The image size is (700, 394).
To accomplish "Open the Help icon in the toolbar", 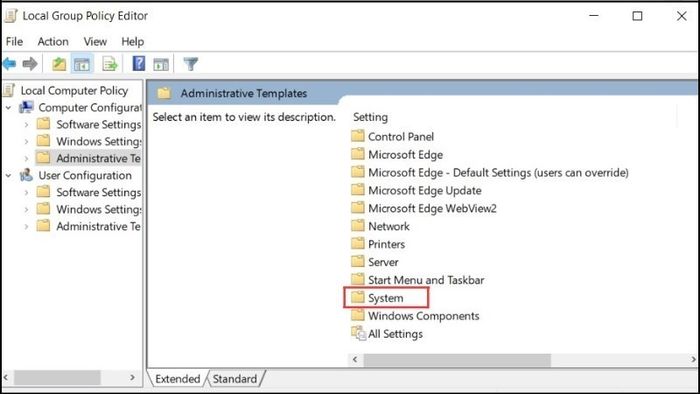I will [x=139, y=64].
